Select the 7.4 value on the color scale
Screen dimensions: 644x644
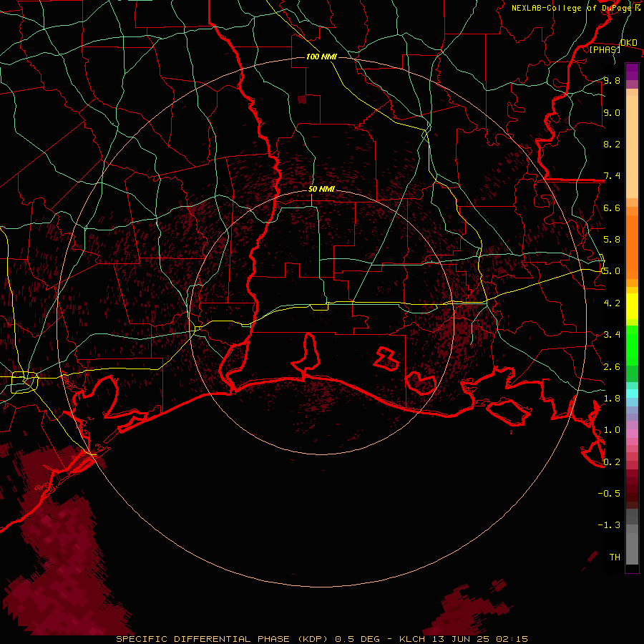pyautogui.click(x=612, y=176)
